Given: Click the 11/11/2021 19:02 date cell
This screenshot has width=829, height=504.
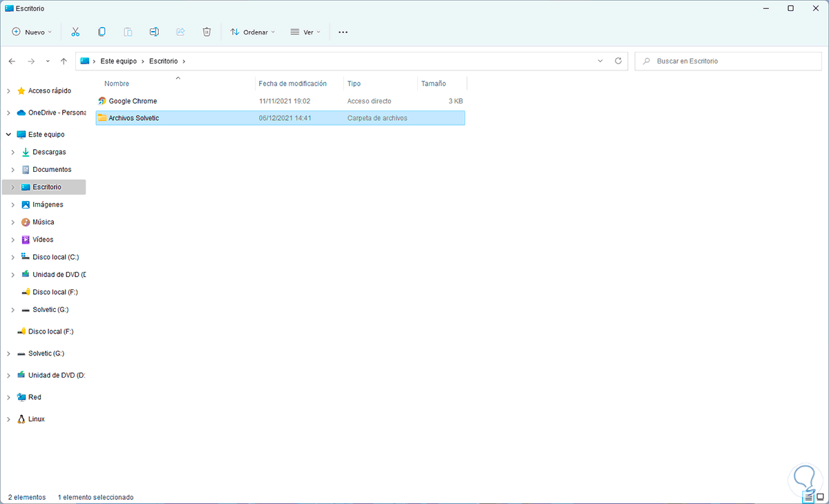Looking at the screenshot, I should click(285, 101).
